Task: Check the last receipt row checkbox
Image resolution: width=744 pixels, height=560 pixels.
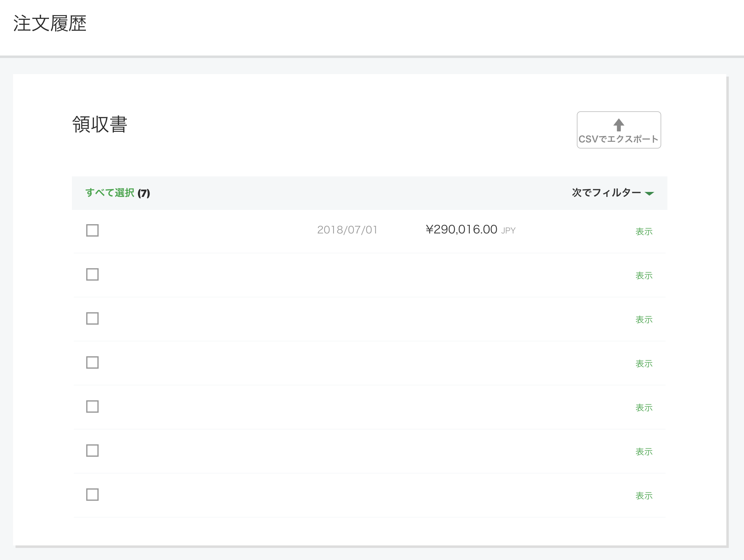Action: pos(92,495)
